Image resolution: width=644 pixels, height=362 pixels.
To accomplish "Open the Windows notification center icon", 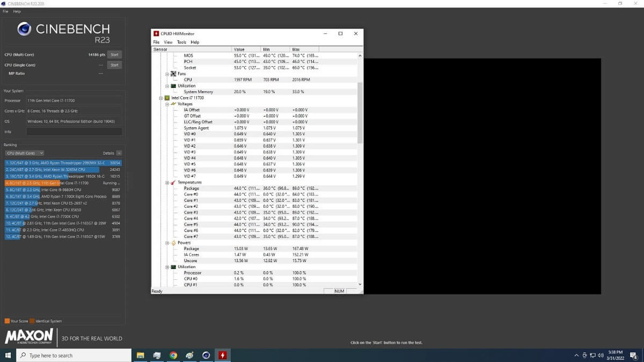I will click(633, 356).
